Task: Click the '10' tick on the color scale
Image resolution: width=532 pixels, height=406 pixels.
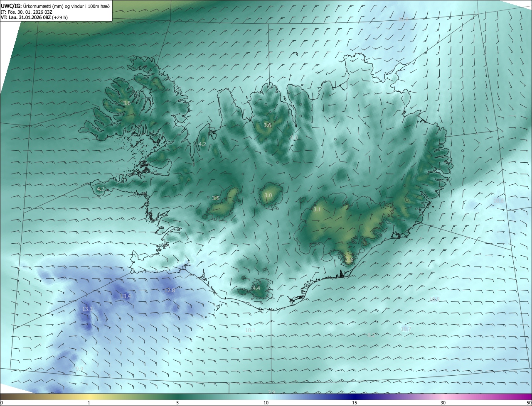Action: [x=266, y=403]
